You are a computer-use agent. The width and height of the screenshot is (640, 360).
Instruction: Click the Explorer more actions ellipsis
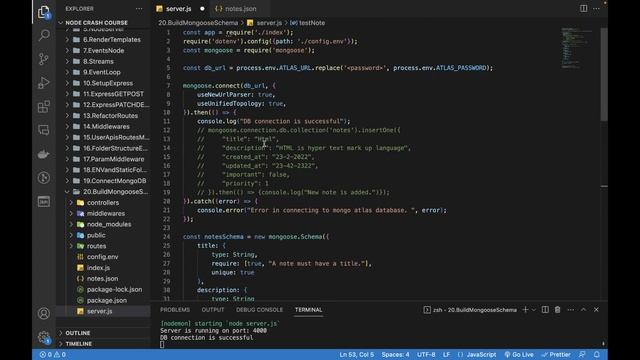[x=139, y=9]
